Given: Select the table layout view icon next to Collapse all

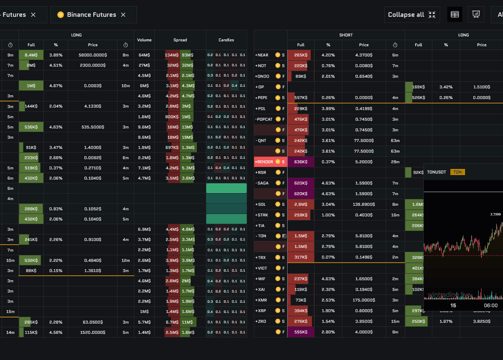Looking at the screenshot, I should pyautogui.click(x=455, y=15).
